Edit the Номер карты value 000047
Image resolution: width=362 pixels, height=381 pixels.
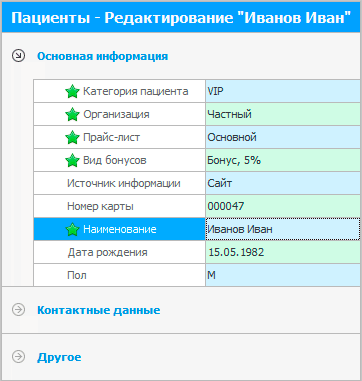[x=283, y=206]
